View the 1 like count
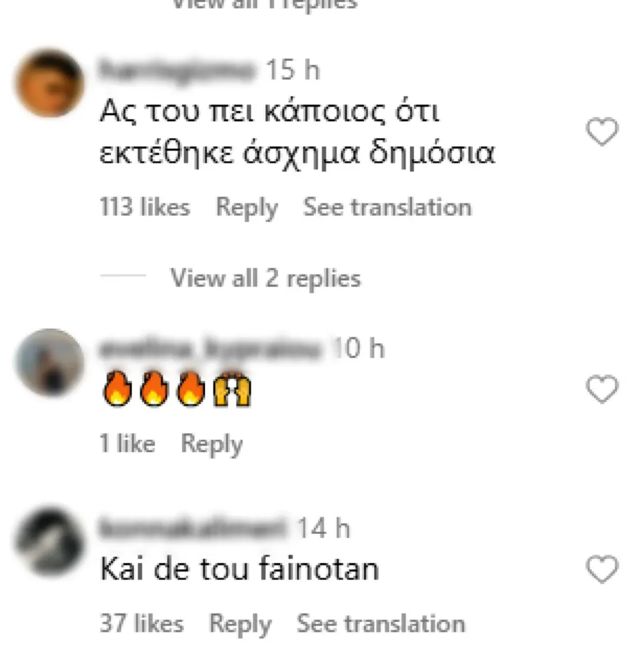The height and width of the screenshot is (672, 642). (127, 444)
